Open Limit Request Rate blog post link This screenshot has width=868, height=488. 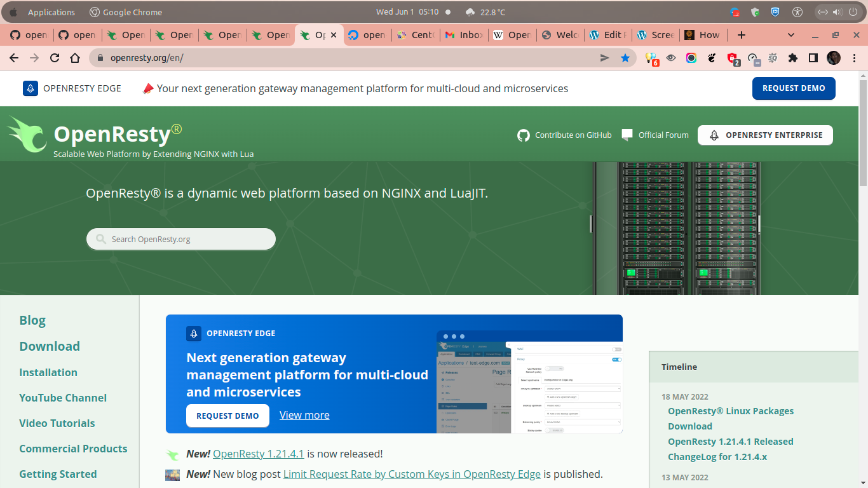[412, 474]
